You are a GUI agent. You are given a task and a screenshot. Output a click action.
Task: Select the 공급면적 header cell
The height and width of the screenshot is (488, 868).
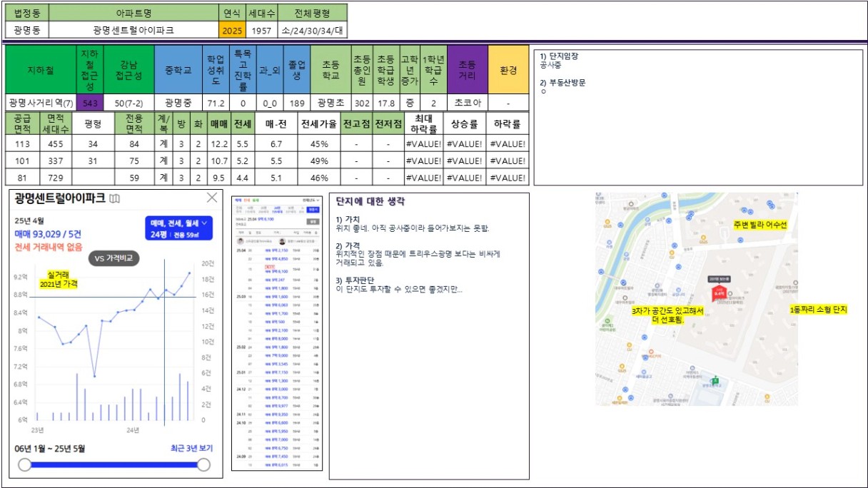(21, 123)
